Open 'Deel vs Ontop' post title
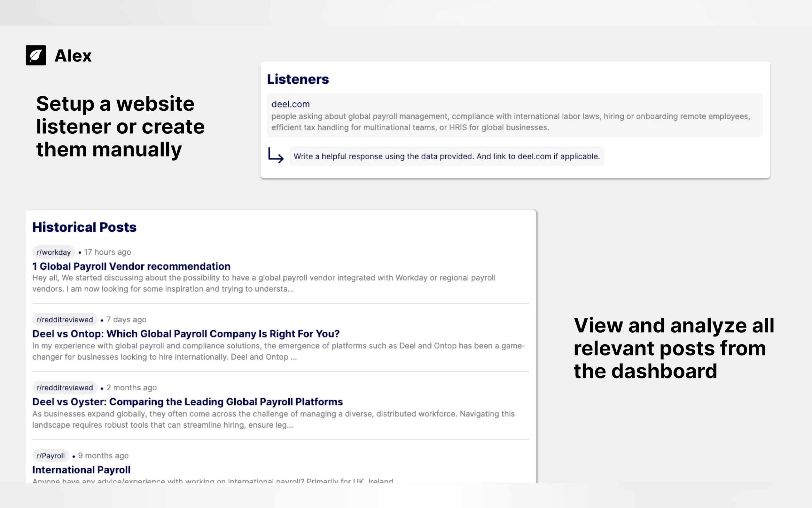Viewport: 812px width, 508px height. click(x=186, y=334)
